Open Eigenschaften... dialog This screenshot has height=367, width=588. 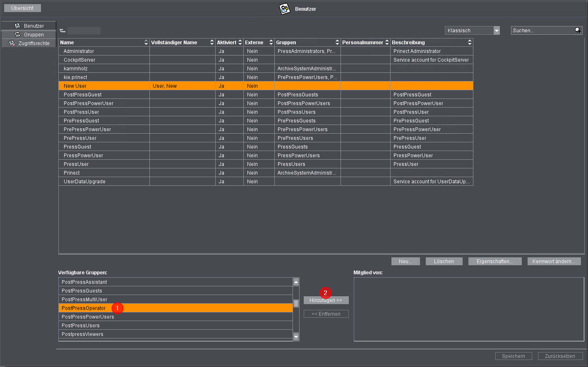tap(495, 261)
